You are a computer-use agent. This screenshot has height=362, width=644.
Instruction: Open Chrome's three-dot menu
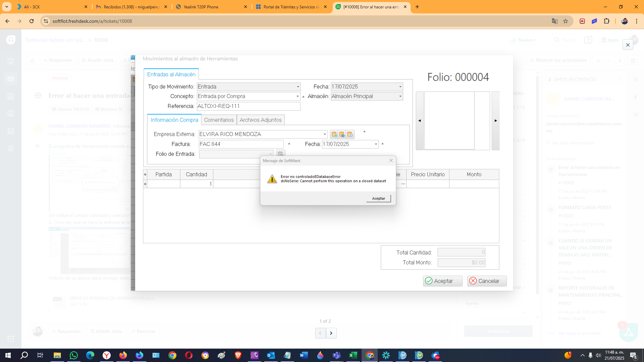click(x=636, y=21)
